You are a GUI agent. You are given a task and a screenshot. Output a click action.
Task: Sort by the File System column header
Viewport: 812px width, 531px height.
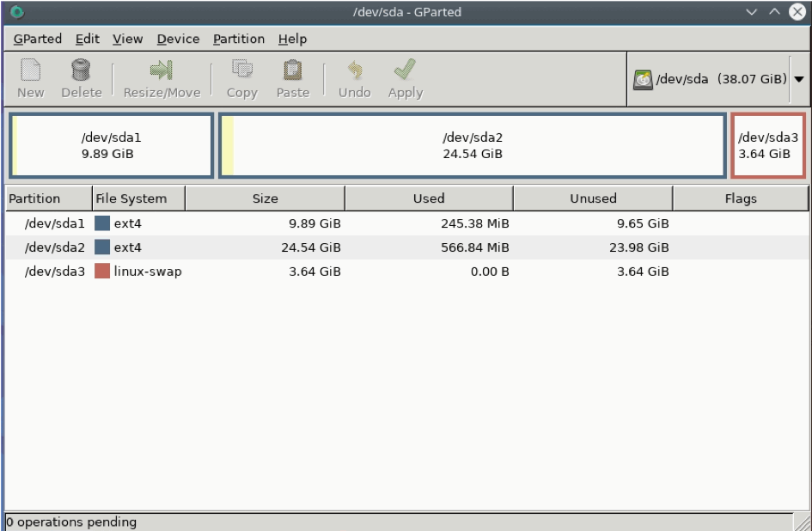tap(139, 198)
